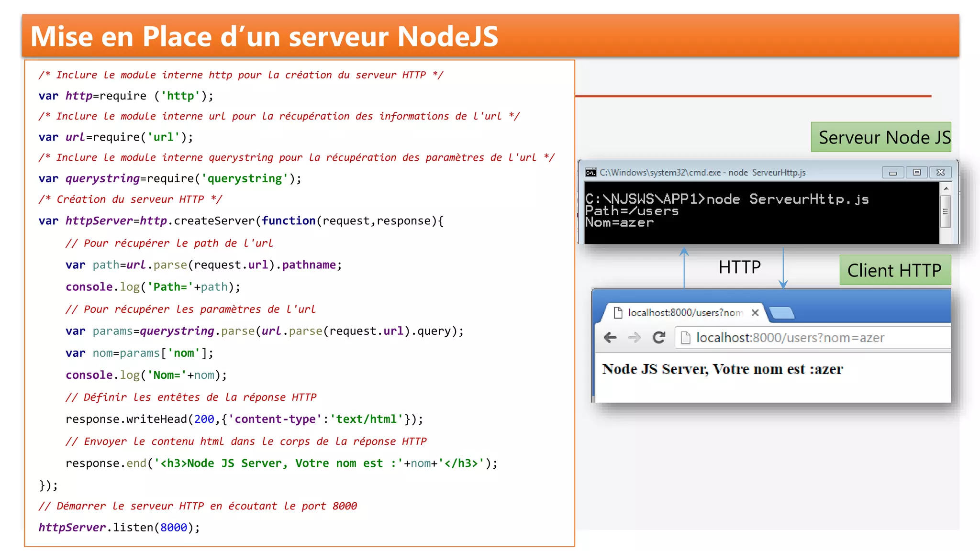Viewport: 980px width, 551px height.
Task: Click the createServer function line
Action: 241,220
